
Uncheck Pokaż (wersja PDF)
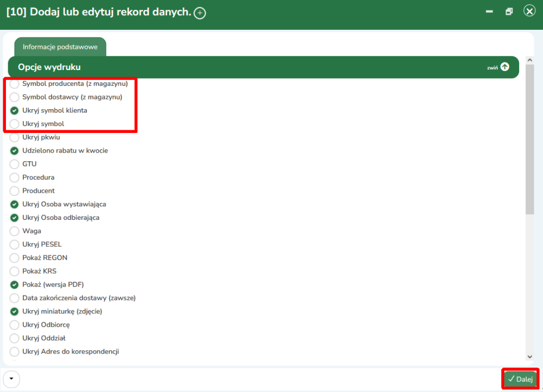15,285
